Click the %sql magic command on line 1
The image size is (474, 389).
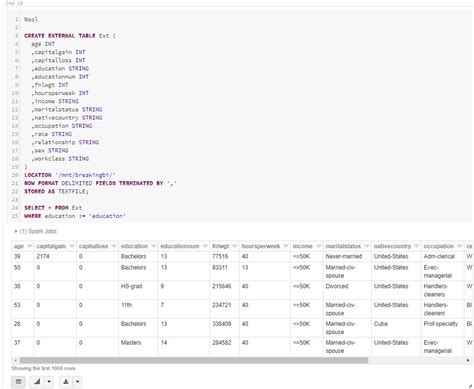coord(31,19)
